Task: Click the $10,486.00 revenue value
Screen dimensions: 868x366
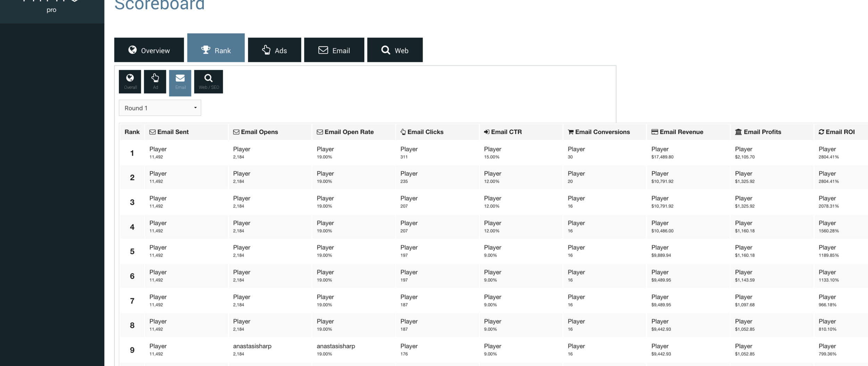Action: point(662,231)
